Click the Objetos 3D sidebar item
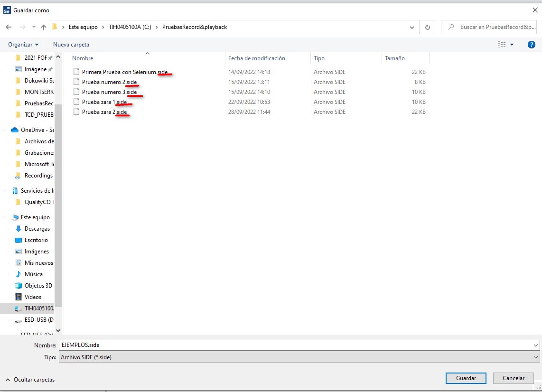Image resolution: width=542 pixels, height=392 pixels. 38,286
